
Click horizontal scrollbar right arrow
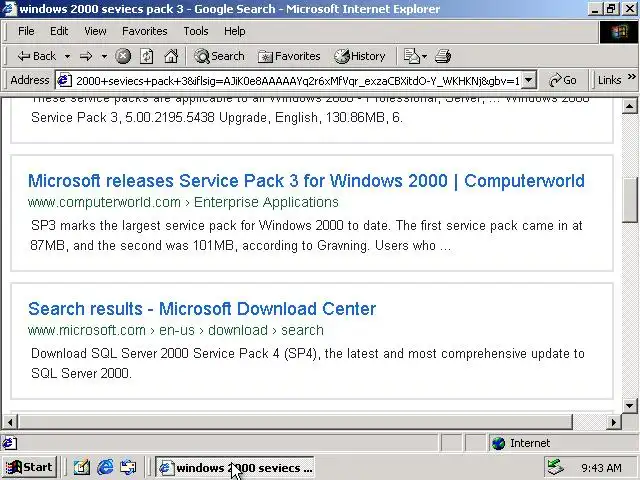tap(613, 422)
